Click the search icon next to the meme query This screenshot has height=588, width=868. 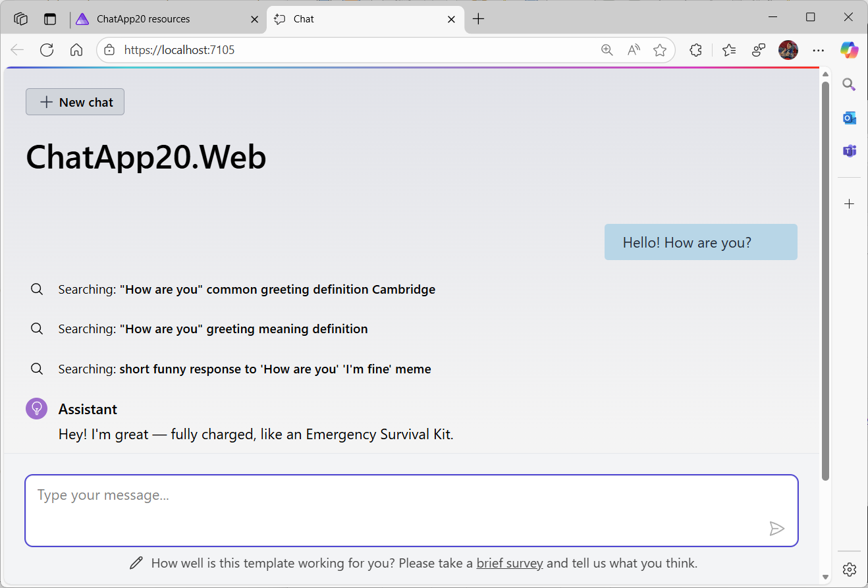(x=36, y=368)
